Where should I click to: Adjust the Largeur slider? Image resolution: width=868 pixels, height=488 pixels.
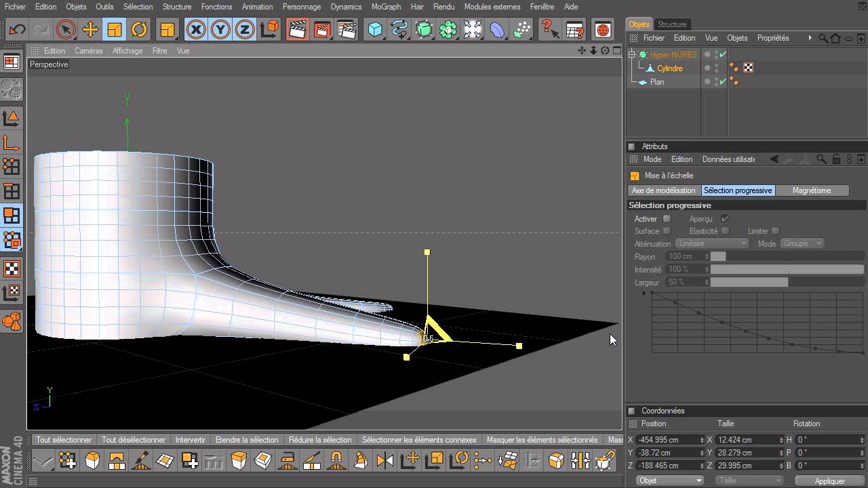(787, 282)
